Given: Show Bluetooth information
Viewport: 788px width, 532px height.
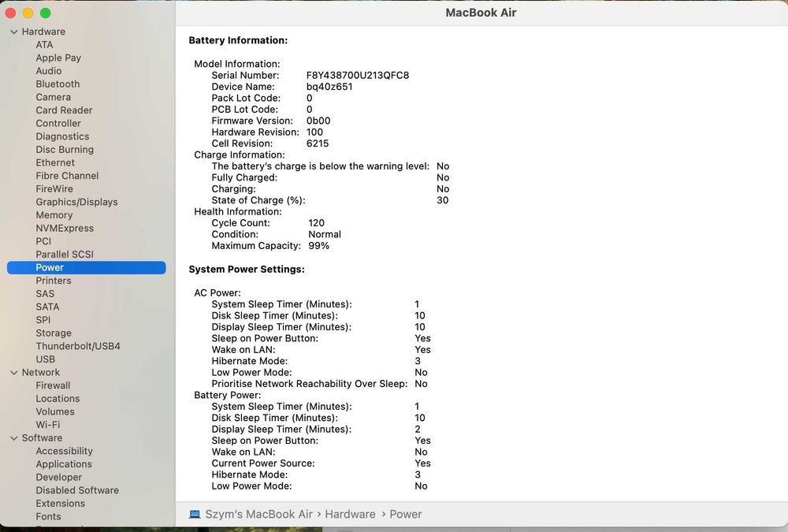Looking at the screenshot, I should point(58,84).
